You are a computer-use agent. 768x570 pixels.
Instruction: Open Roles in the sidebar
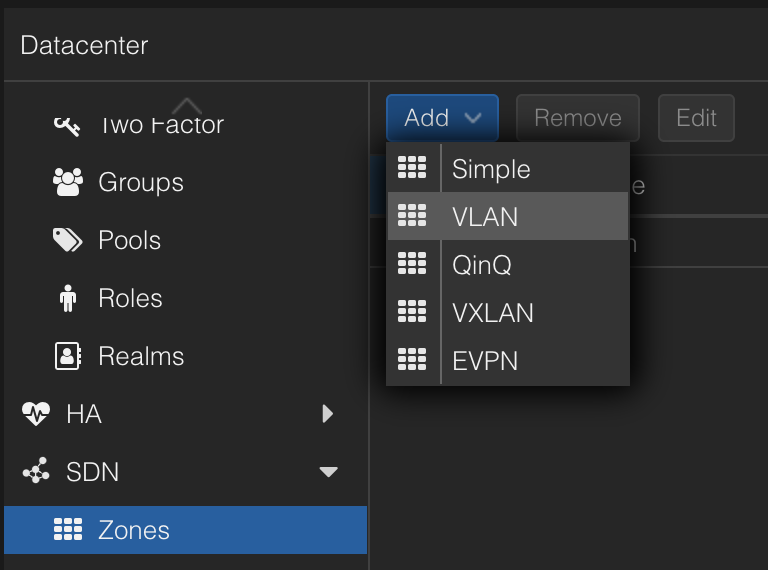pyautogui.click(x=186, y=298)
